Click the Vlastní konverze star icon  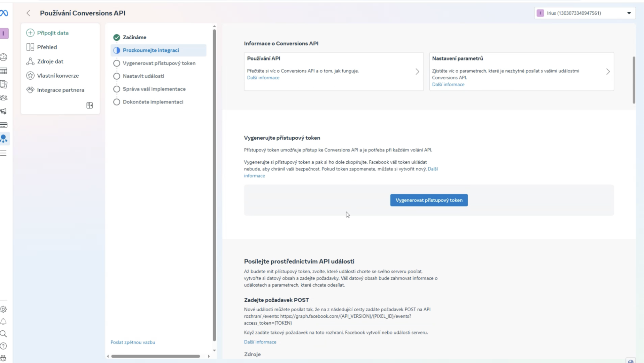click(30, 76)
